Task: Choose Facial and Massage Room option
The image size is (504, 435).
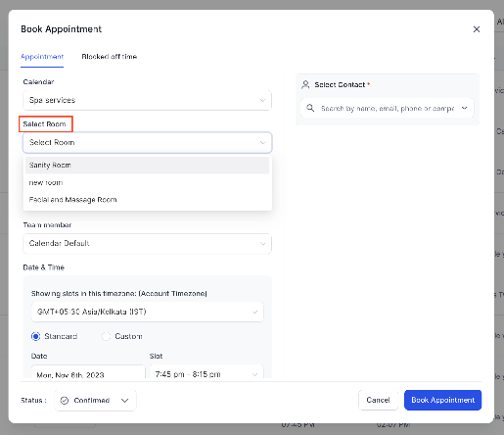Action: point(147,200)
